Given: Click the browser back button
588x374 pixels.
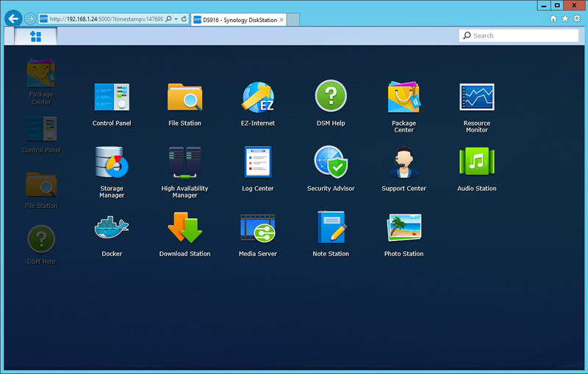Looking at the screenshot, I should pos(12,18).
